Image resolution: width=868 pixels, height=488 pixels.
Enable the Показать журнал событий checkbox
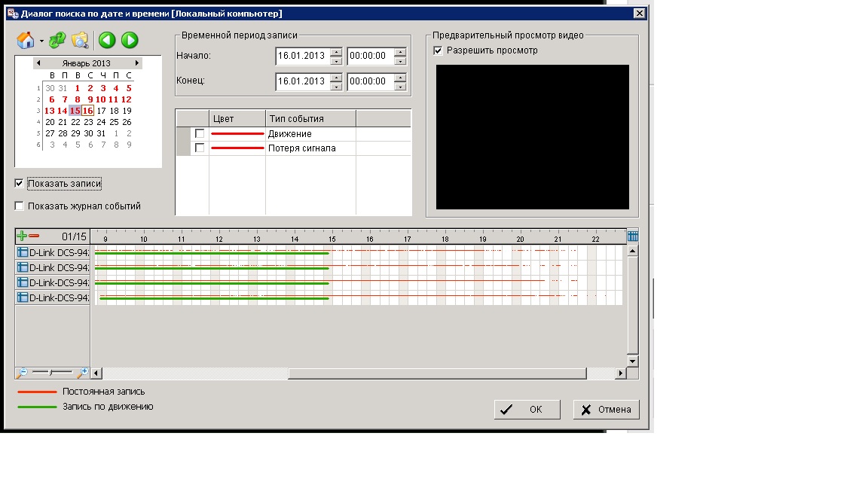pos(20,206)
